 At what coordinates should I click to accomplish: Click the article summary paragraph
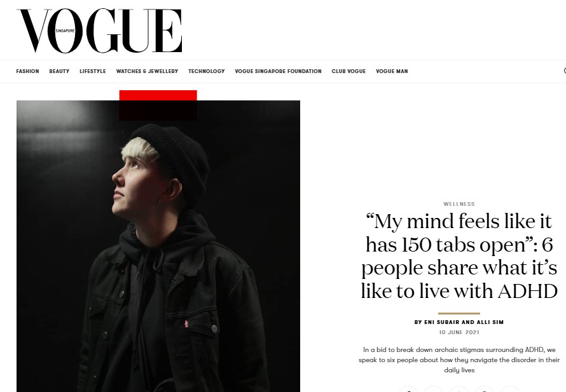click(x=459, y=360)
